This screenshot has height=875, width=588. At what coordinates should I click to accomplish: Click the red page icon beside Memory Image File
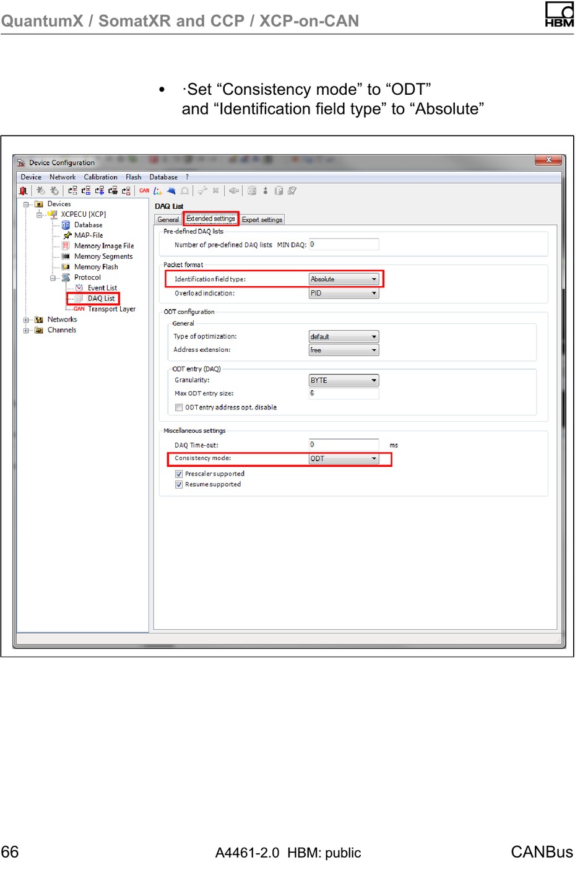click(66, 246)
